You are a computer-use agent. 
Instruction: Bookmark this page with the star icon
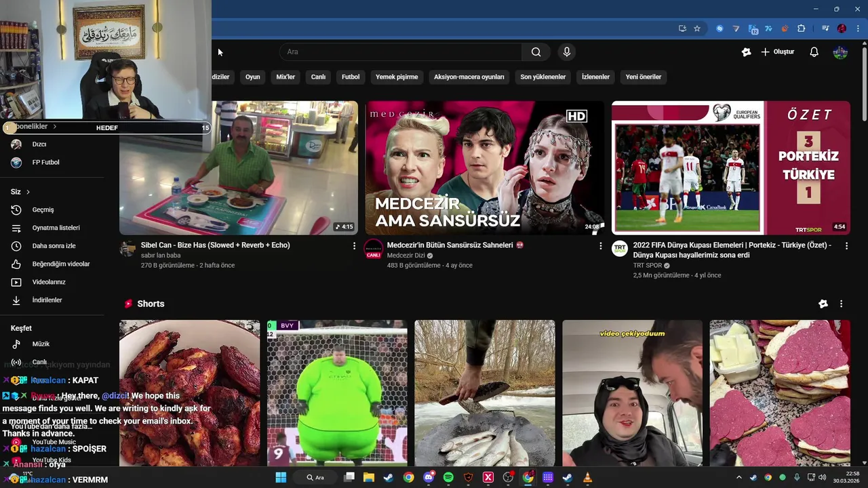697,28
